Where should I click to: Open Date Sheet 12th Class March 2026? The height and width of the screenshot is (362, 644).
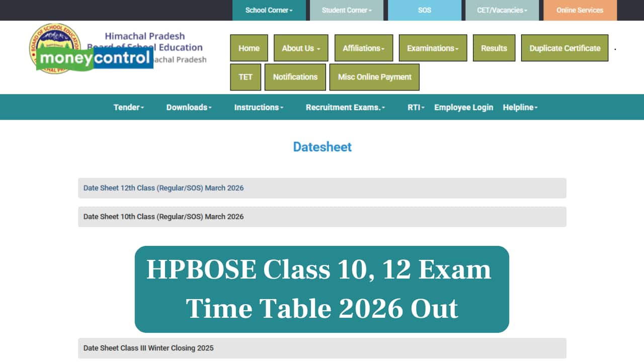(322, 188)
